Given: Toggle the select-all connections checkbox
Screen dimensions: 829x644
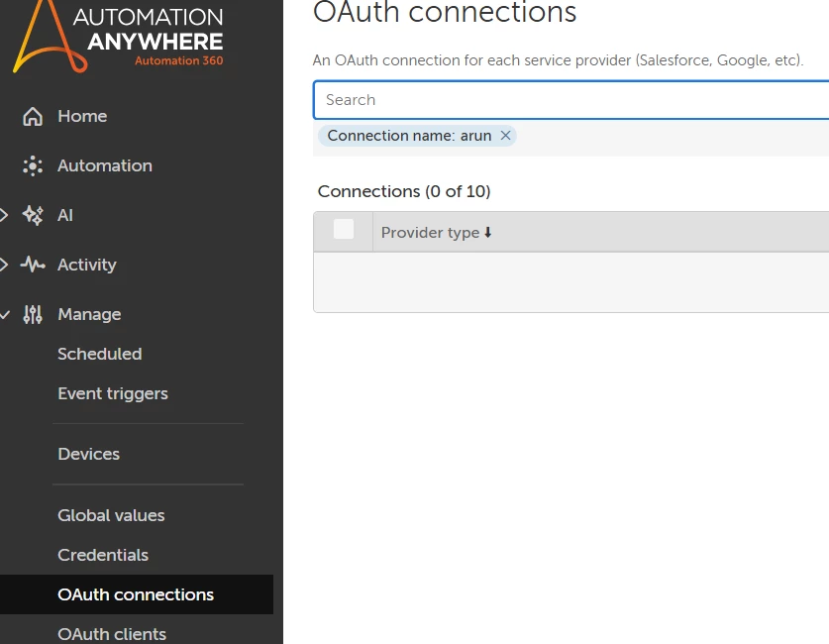Looking at the screenshot, I should tap(344, 229).
